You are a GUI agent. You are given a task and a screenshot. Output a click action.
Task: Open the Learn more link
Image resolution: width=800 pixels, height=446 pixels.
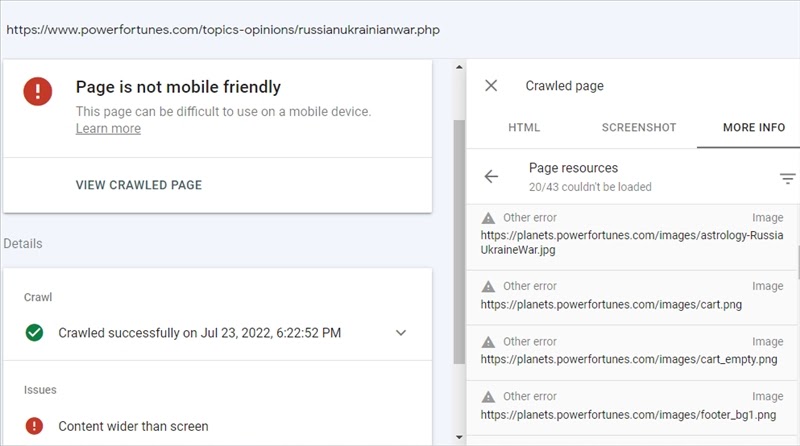tap(108, 129)
